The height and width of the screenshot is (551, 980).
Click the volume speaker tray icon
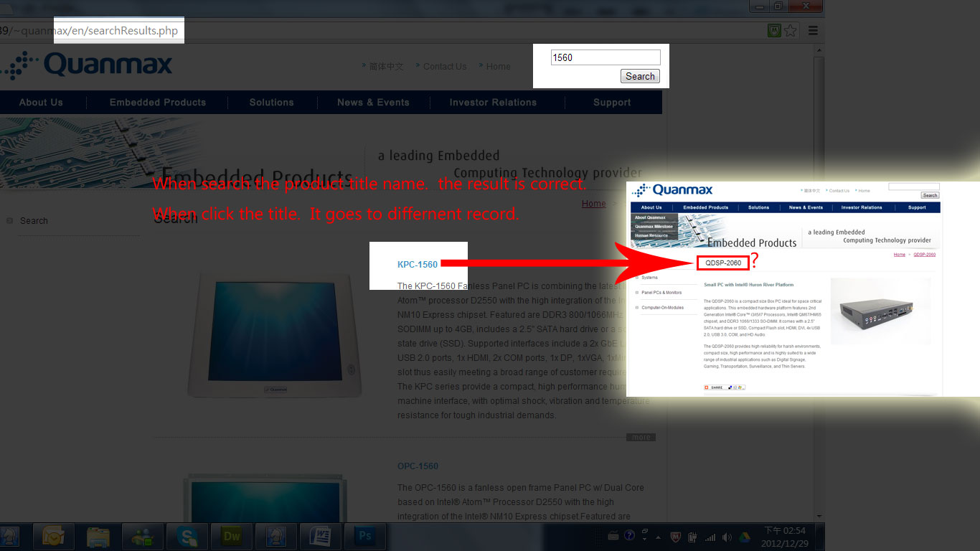(x=727, y=537)
